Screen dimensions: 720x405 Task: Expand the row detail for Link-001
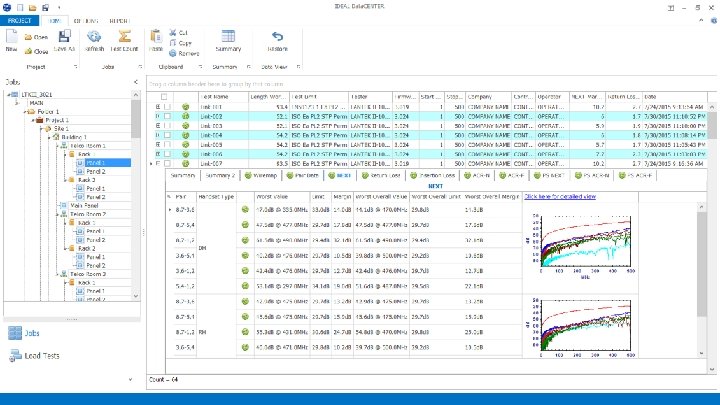pos(157,106)
